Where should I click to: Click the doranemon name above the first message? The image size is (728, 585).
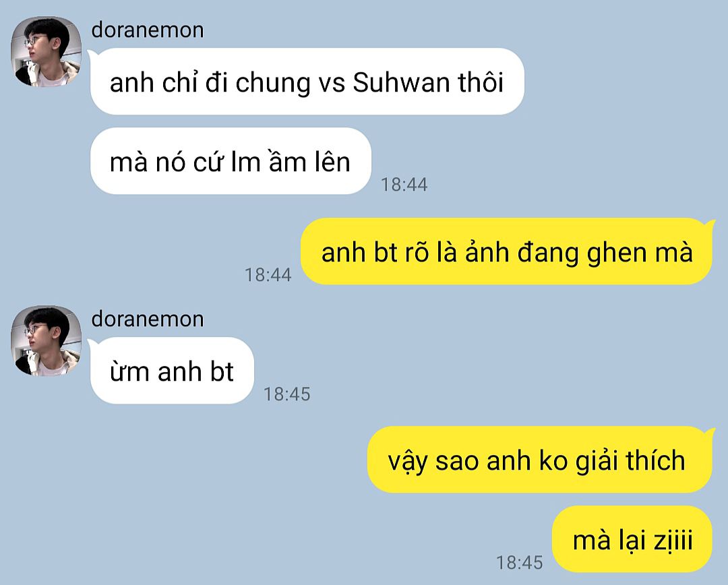[148, 30]
